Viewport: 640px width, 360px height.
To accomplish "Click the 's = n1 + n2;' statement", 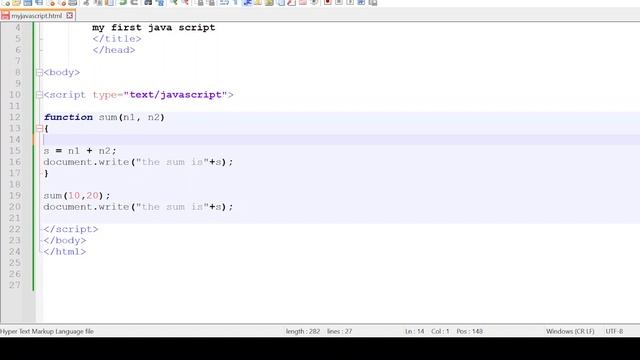I will click(80, 151).
